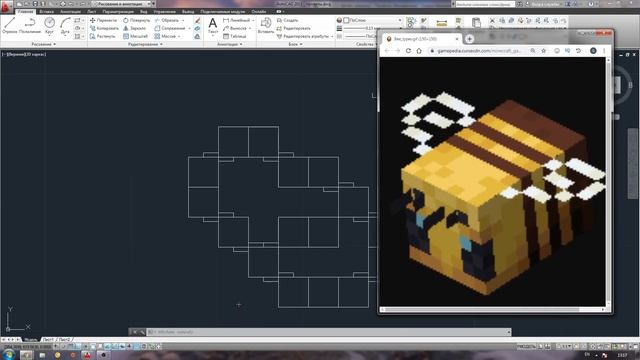The height and width of the screenshot is (360, 640).
Task: Click the Перенести (Move) tool
Action: click(x=103, y=20)
